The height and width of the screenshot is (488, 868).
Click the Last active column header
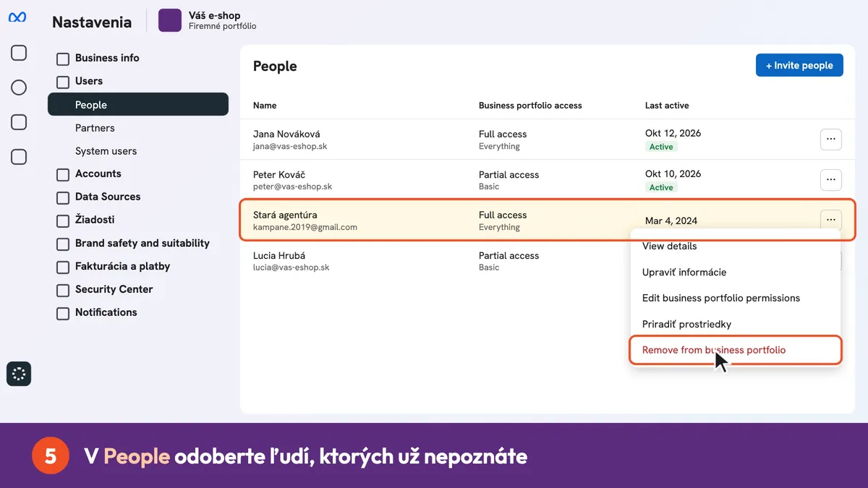click(x=667, y=106)
